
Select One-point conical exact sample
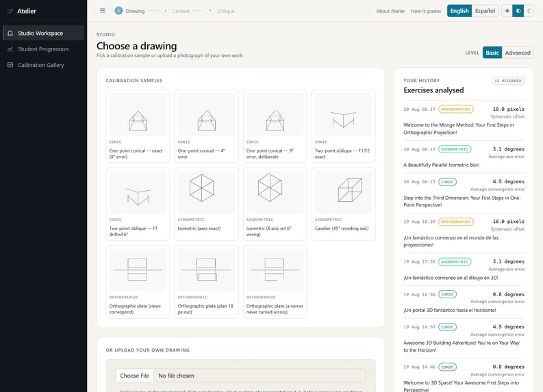point(138,127)
